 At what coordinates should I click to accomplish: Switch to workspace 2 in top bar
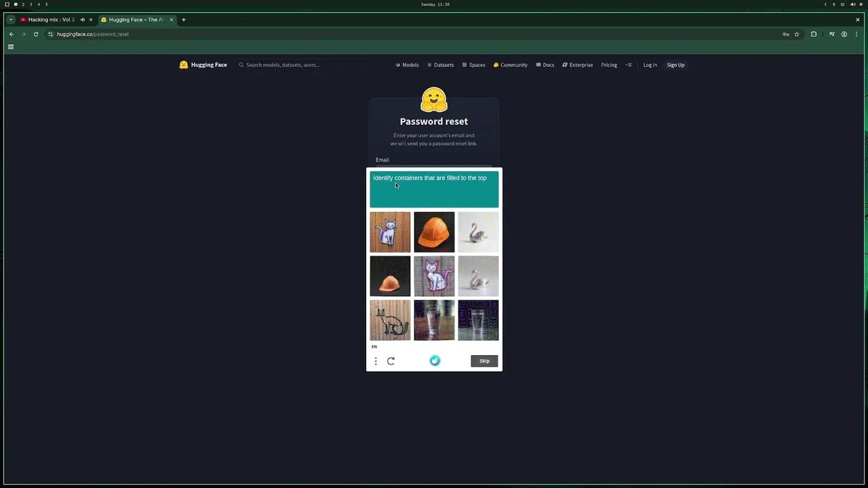point(22,4)
